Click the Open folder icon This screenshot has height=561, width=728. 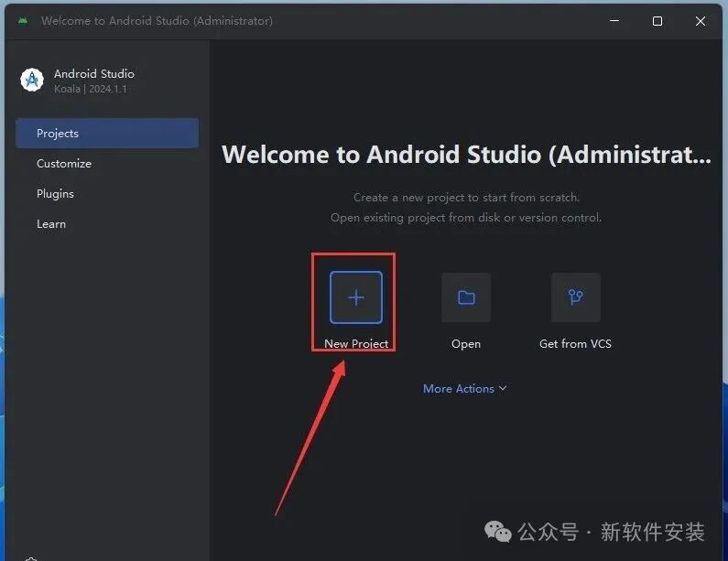pyautogui.click(x=466, y=297)
